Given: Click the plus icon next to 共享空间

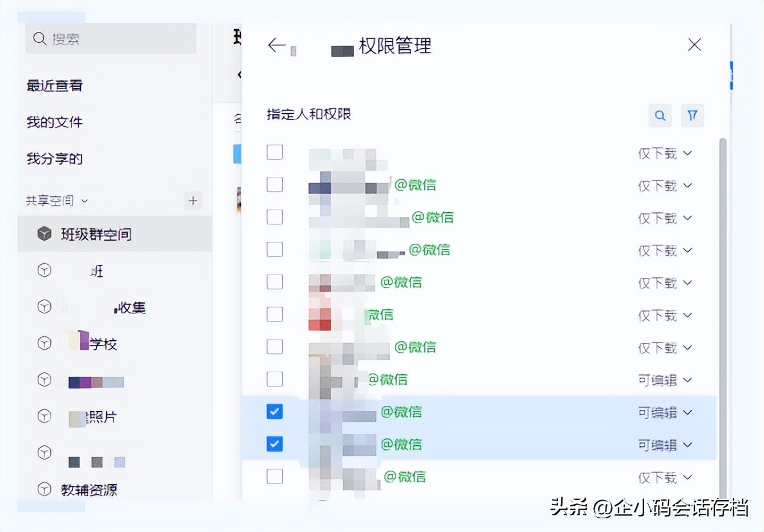Looking at the screenshot, I should click(192, 200).
